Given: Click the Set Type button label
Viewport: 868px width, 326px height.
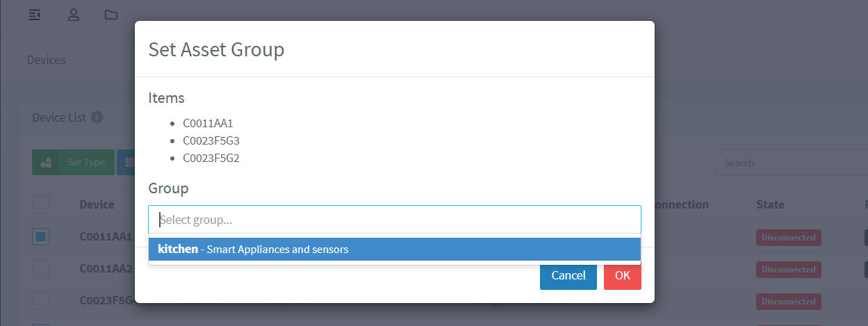Looking at the screenshot, I should [86, 163].
